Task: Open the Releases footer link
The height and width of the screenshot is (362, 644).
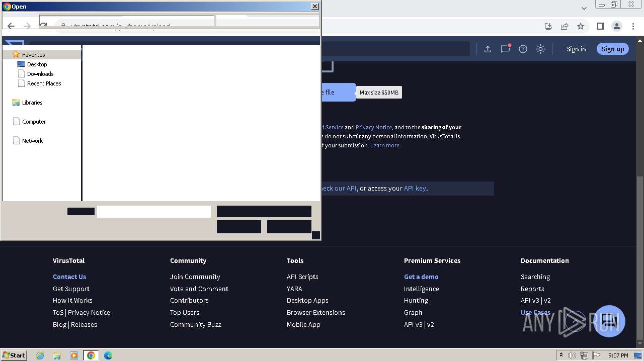Action: click(84, 324)
